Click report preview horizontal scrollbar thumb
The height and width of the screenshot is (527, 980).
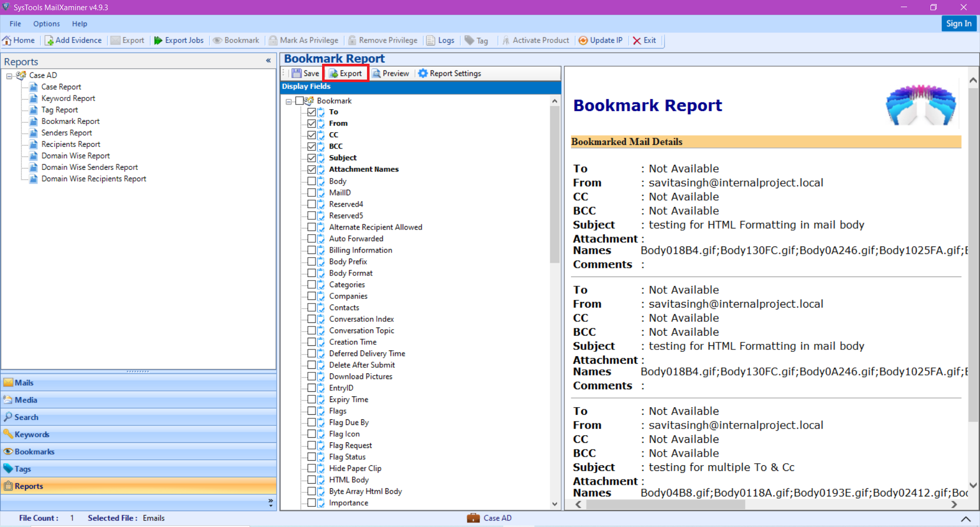[666, 505]
